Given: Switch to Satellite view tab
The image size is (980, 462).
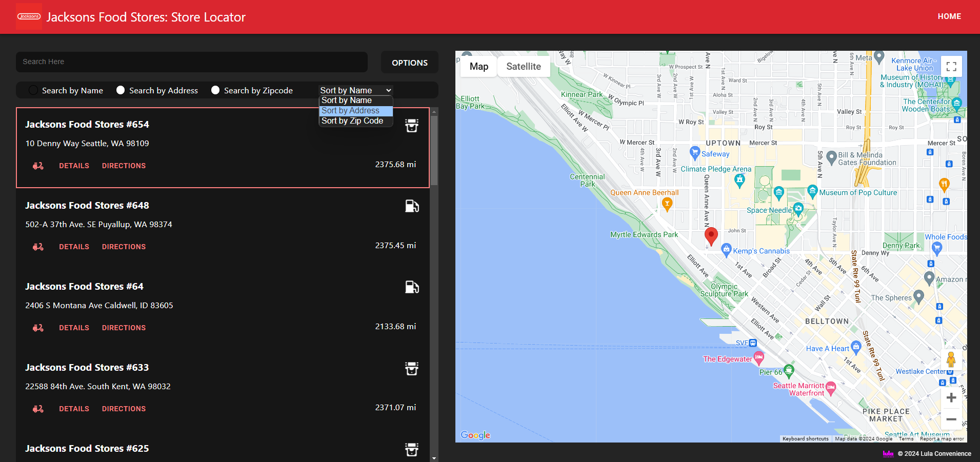Looking at the screenshot, I should coord(524,66).
